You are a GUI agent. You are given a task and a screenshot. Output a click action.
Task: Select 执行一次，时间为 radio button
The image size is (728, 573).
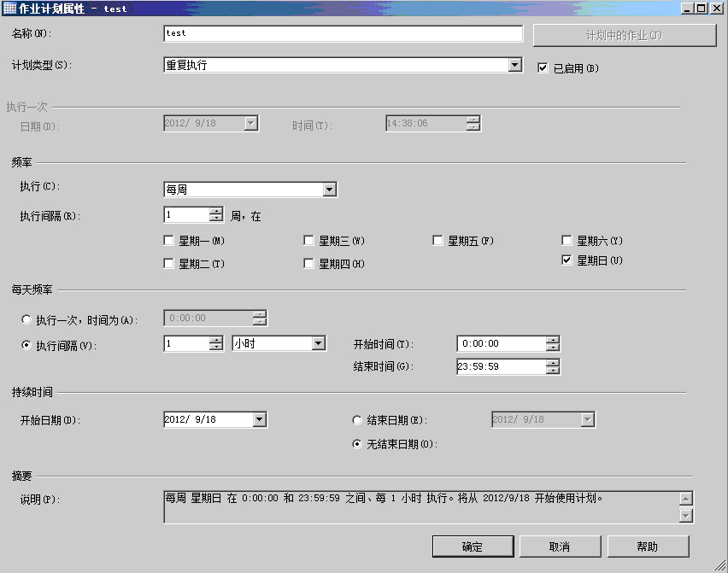pos(26,319)
